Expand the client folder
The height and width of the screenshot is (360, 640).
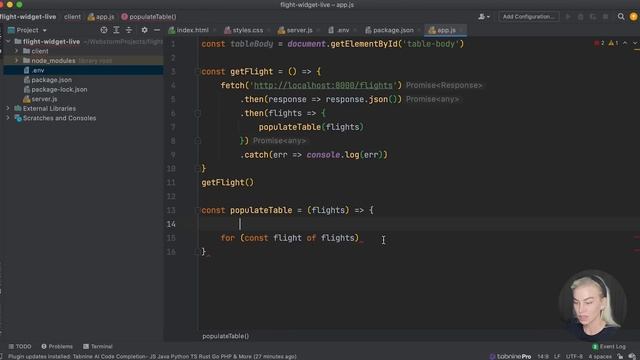17,51
